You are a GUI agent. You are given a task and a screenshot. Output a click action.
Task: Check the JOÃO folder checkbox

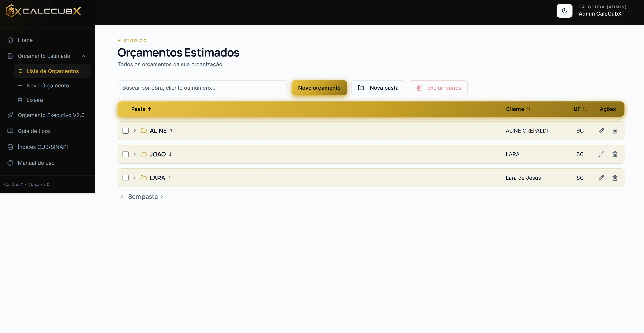[126, 154]
